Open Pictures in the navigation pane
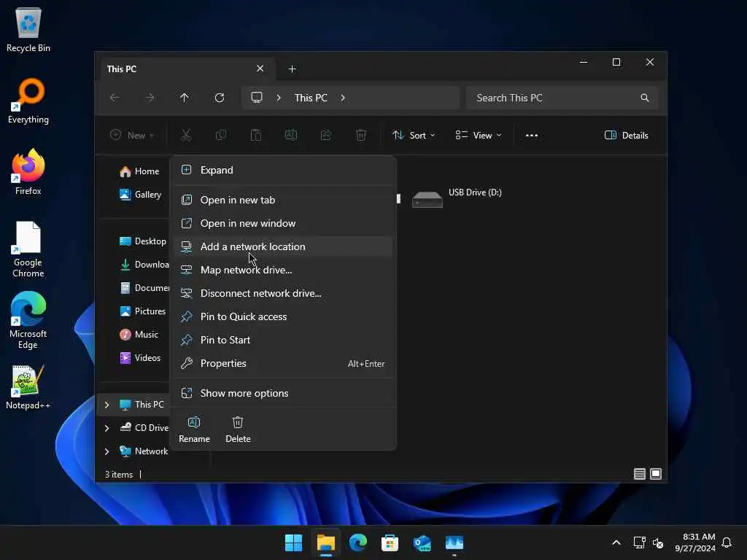747x560 pixels. click(x=142, y=311)
